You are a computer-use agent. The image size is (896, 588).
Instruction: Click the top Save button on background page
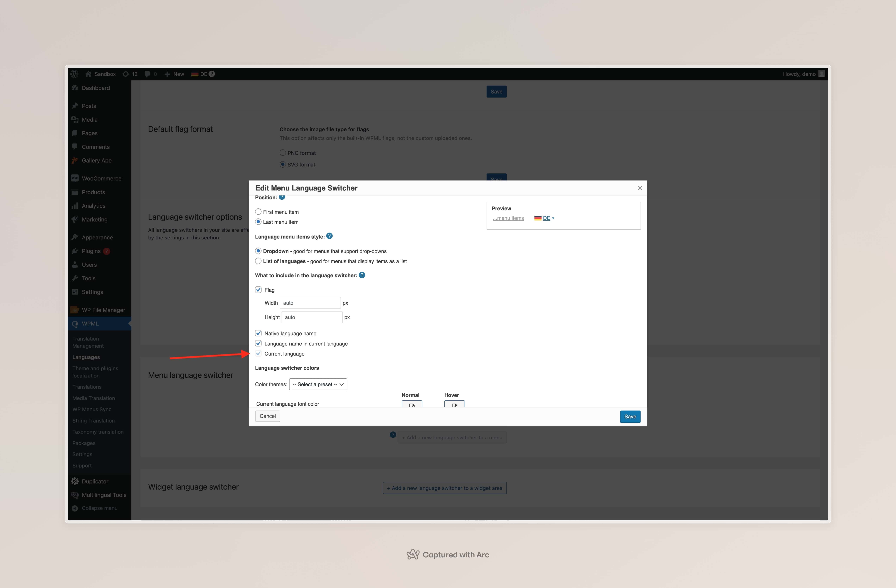(x=496, y=92)
